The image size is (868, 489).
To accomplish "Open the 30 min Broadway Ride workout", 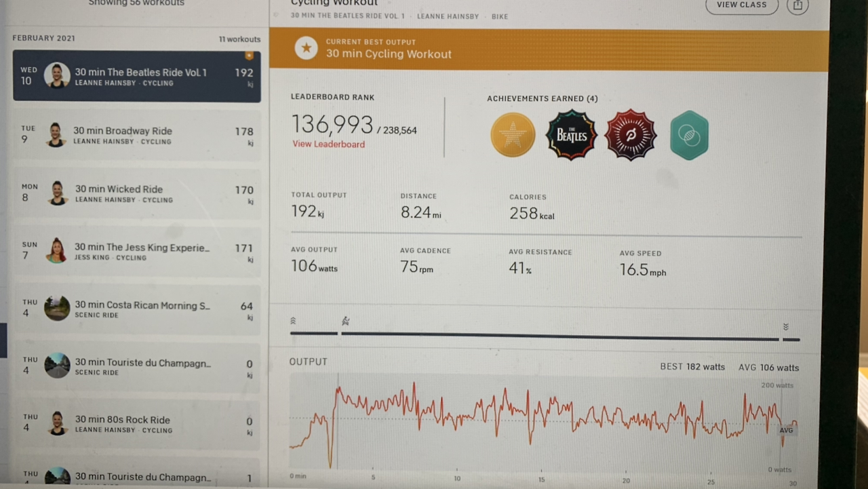I will 137,135.
